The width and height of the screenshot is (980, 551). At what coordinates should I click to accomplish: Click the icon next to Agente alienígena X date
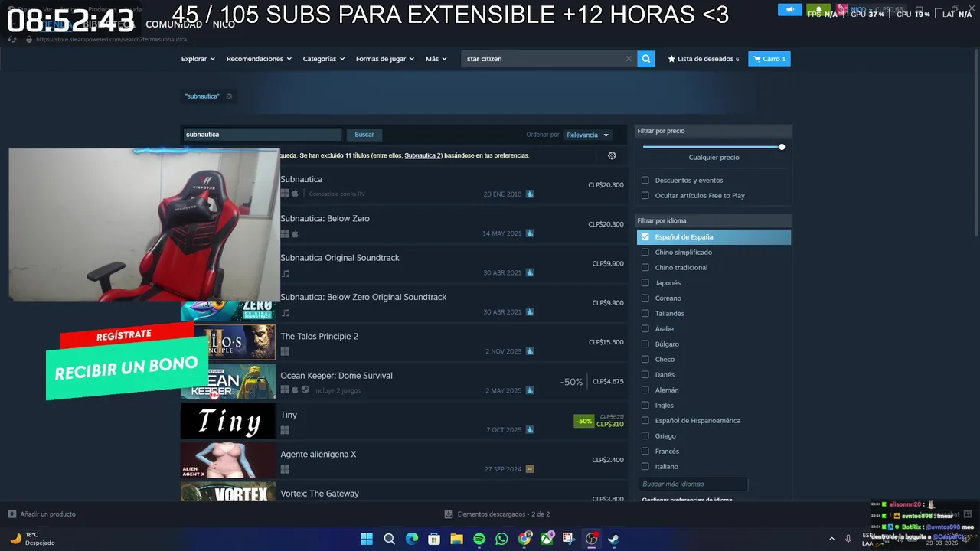pos(530,469)
